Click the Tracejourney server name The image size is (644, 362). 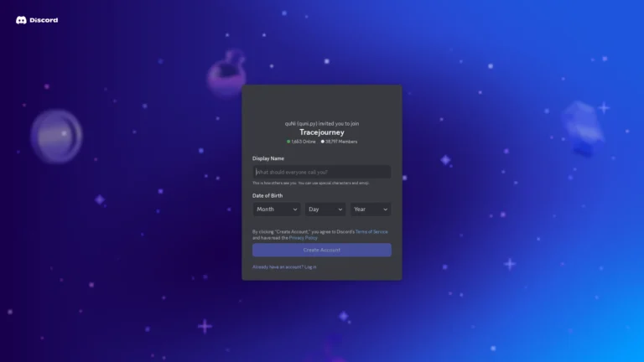[321, 132]
